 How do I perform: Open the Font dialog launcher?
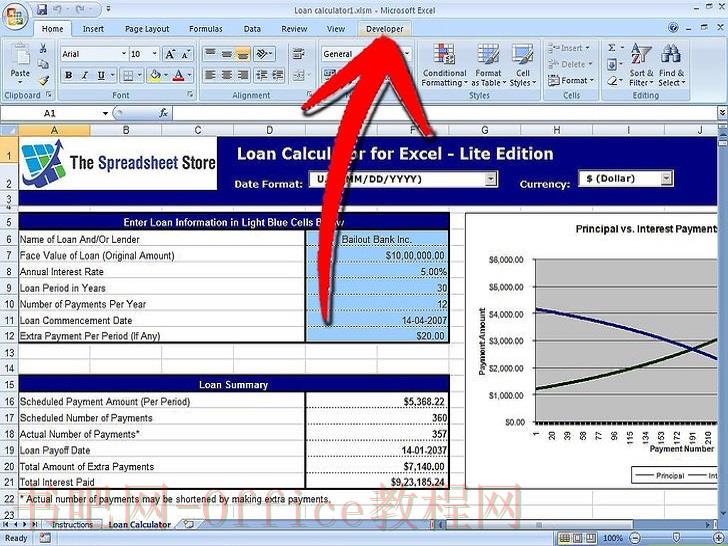(x=190, y=94)
